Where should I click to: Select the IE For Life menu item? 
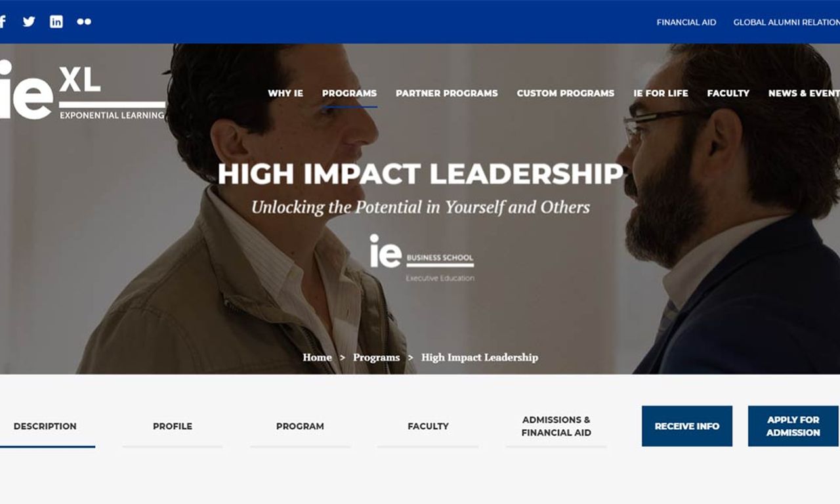[661, 93]
